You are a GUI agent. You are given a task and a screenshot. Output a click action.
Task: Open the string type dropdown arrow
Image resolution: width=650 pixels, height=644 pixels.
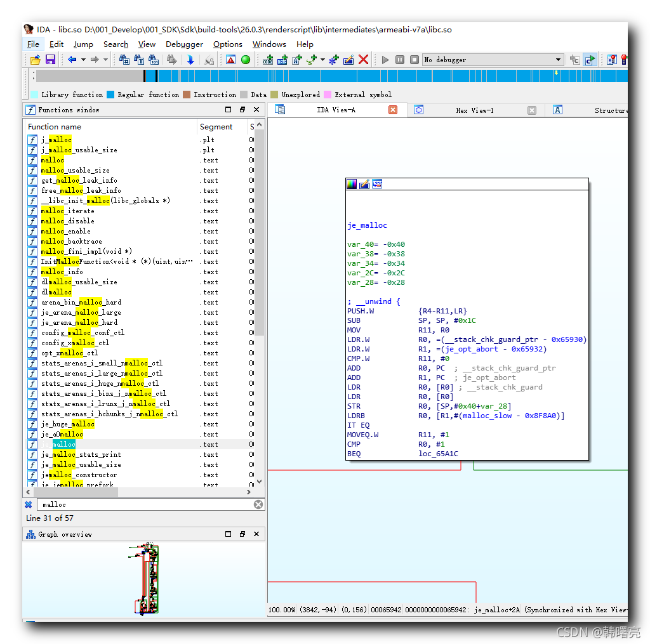(322, 60)
